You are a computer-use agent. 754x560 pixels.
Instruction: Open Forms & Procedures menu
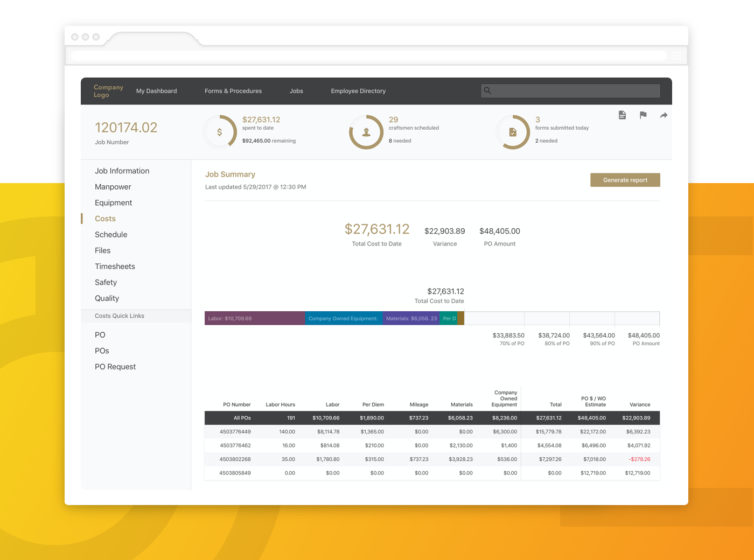tap(233, 91)
